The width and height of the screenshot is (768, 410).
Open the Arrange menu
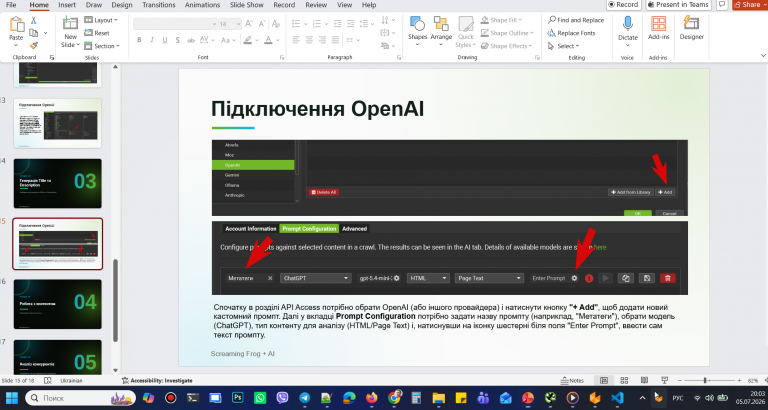[x=441, y=31]
